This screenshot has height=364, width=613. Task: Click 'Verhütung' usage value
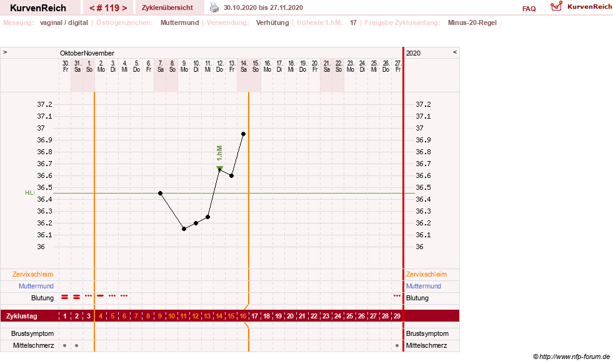272,22
